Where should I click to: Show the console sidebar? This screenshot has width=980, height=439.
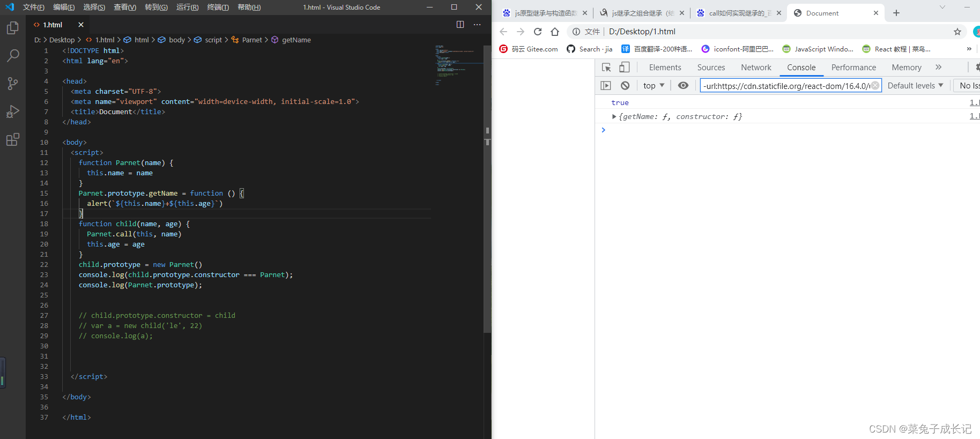(x=606, y=86)
